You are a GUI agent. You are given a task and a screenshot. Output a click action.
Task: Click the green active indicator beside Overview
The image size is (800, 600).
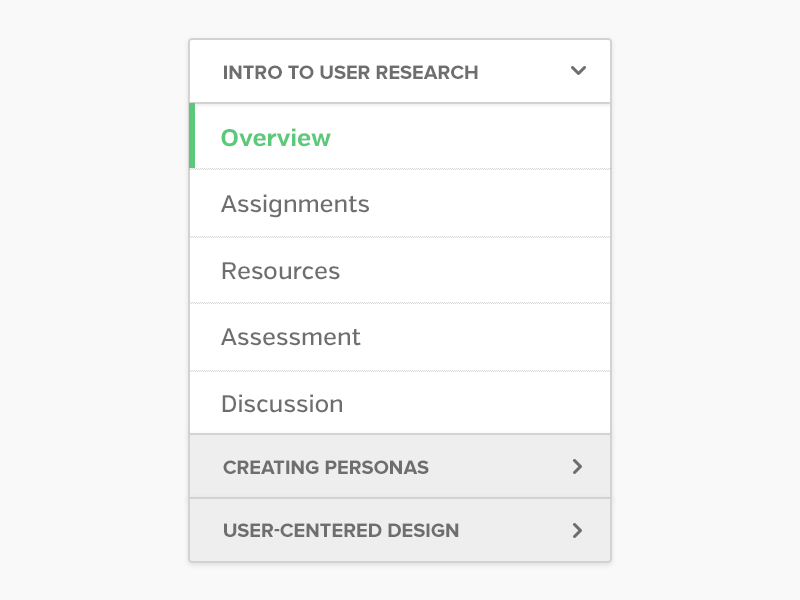point(191,137)
